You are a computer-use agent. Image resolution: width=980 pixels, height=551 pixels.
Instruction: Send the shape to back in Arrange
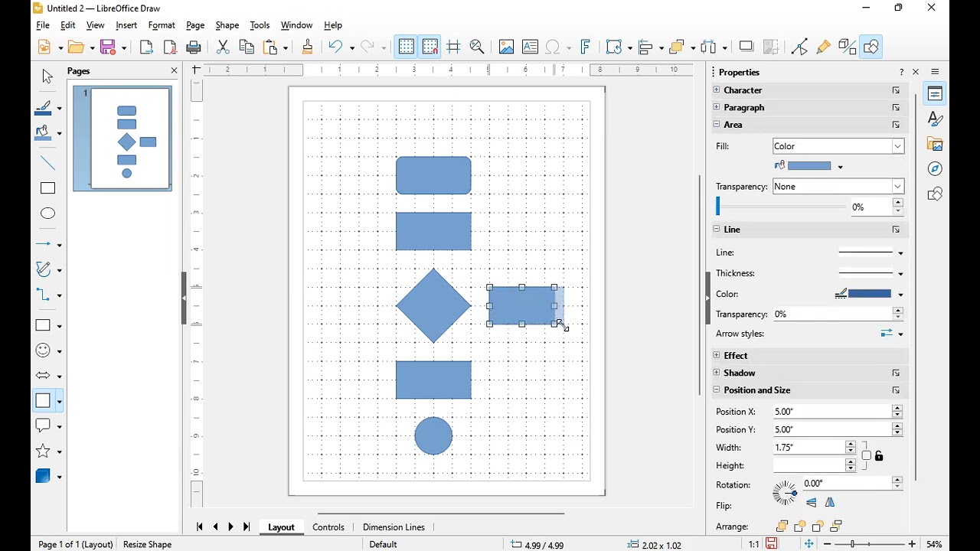(x=837, y=527)
